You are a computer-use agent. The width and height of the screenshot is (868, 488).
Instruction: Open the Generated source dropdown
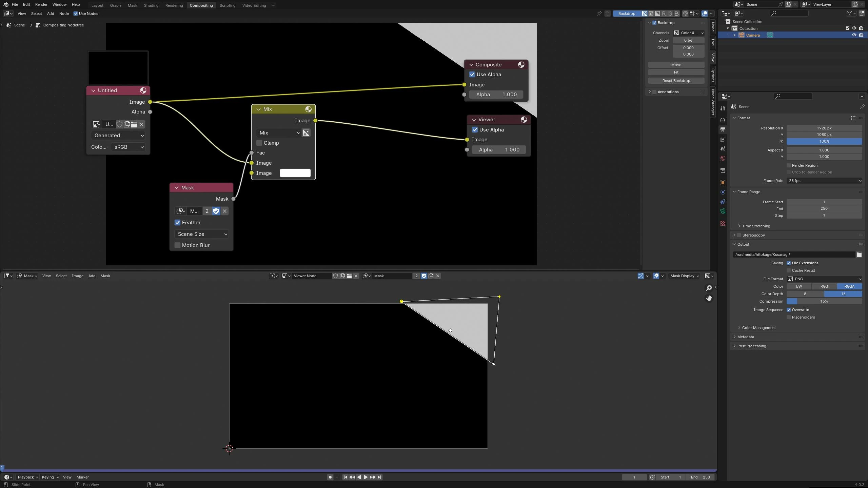click(118, 136)
